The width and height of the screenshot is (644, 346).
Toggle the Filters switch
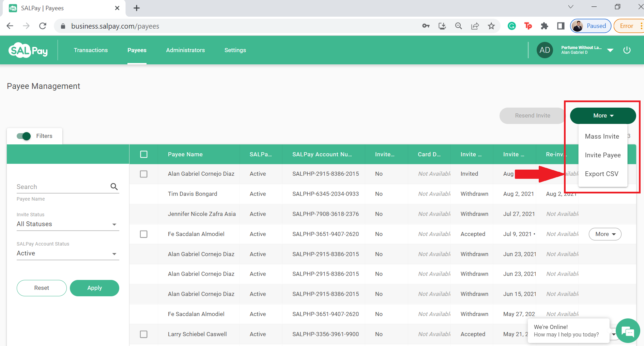click(x=24, y=136)
